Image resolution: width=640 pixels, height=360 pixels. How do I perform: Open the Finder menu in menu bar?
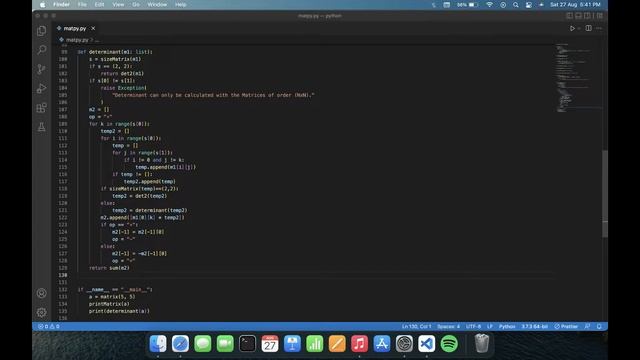click(x=61, y=5)
